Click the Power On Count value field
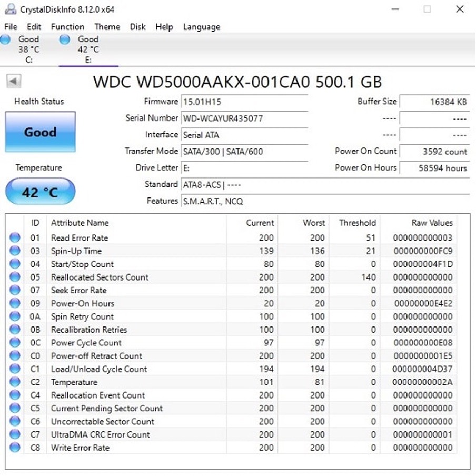476x476 pixels. coord(435,152)
